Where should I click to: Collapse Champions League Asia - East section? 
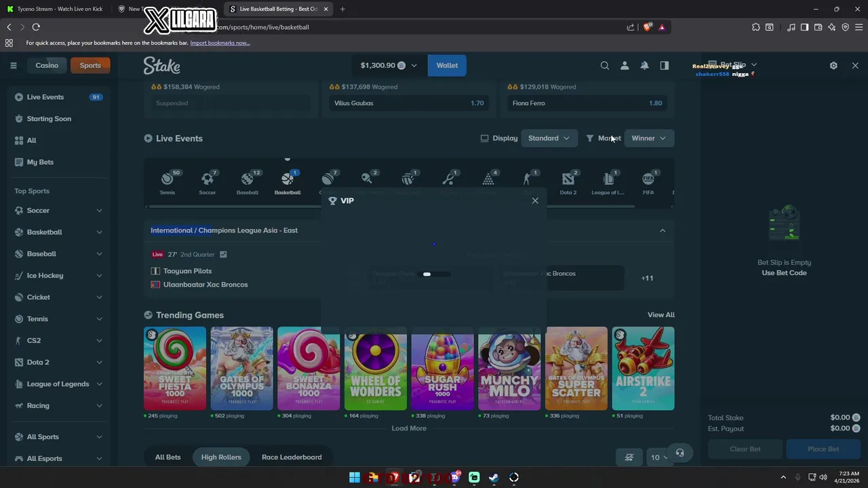pos(663,230)
